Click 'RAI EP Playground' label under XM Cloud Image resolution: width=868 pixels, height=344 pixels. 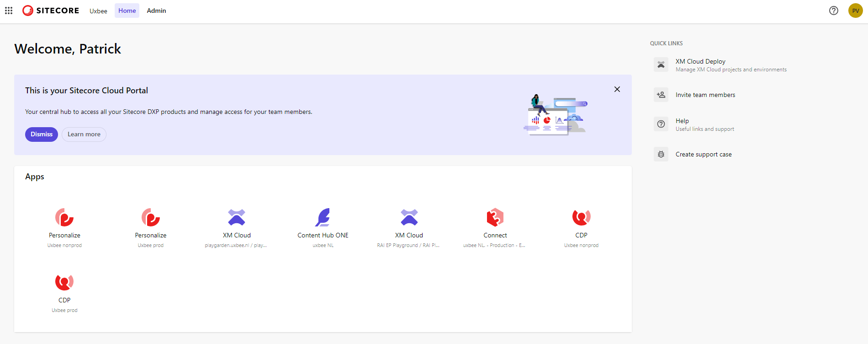408,245
